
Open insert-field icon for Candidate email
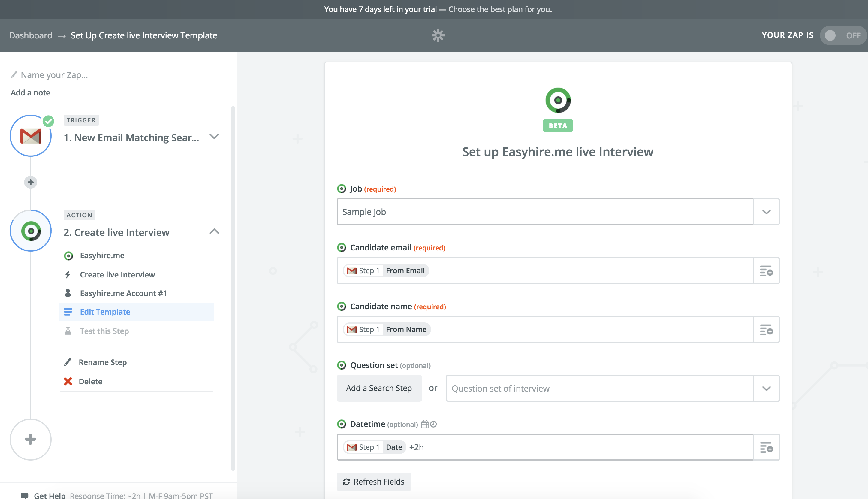(x=766, y=271)
